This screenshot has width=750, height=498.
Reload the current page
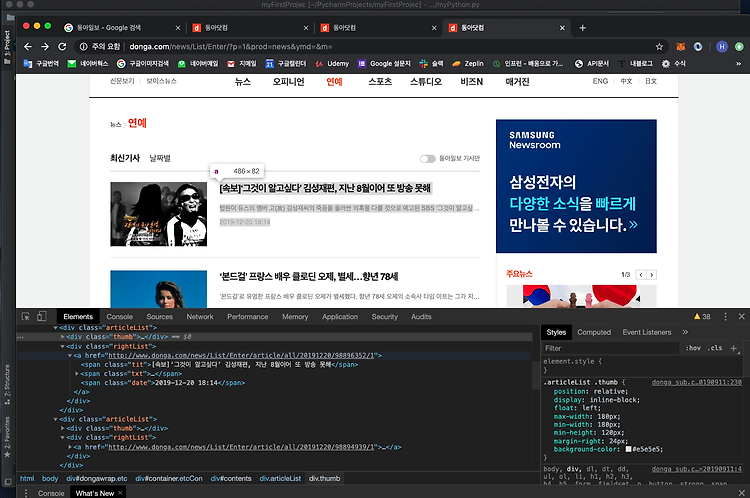pyautogui.click(x=62, y=46)
